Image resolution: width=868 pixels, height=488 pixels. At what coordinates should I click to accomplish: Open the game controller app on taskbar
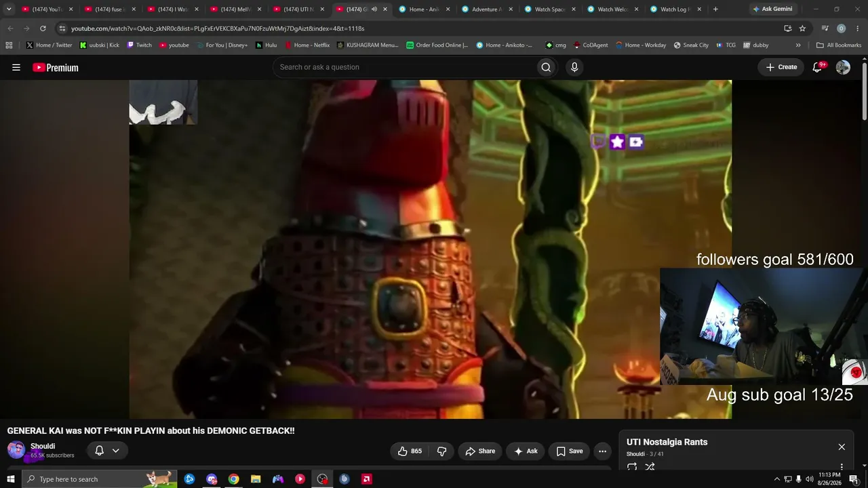[x=278, y=479]
